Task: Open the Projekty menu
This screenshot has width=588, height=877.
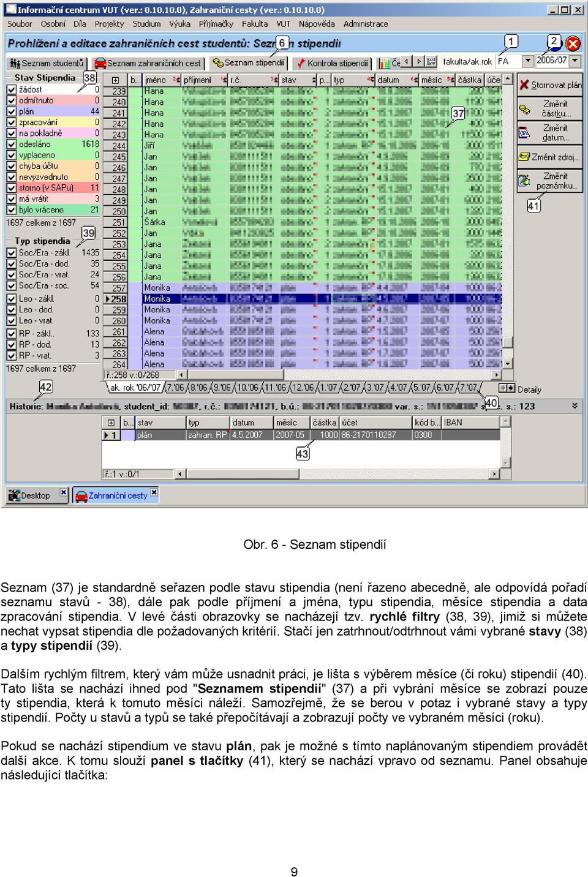Action: [x=110, y=24]
